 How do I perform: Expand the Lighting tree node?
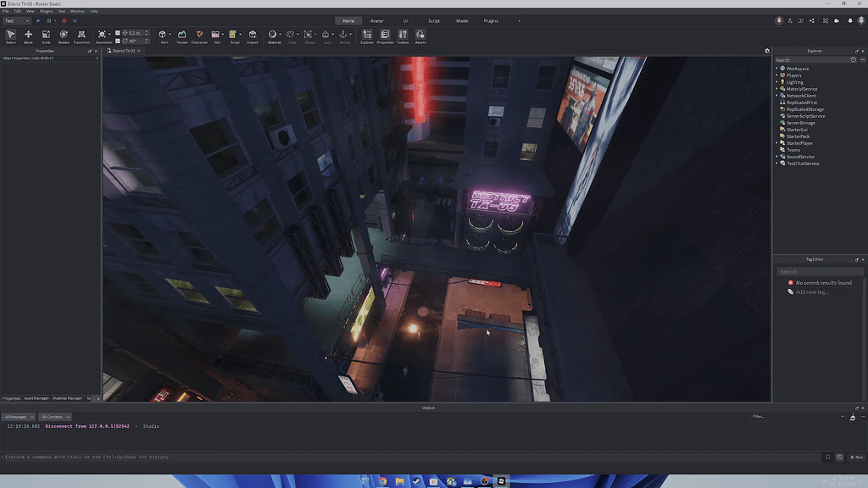pyautogui.click(x=776, y=82)
